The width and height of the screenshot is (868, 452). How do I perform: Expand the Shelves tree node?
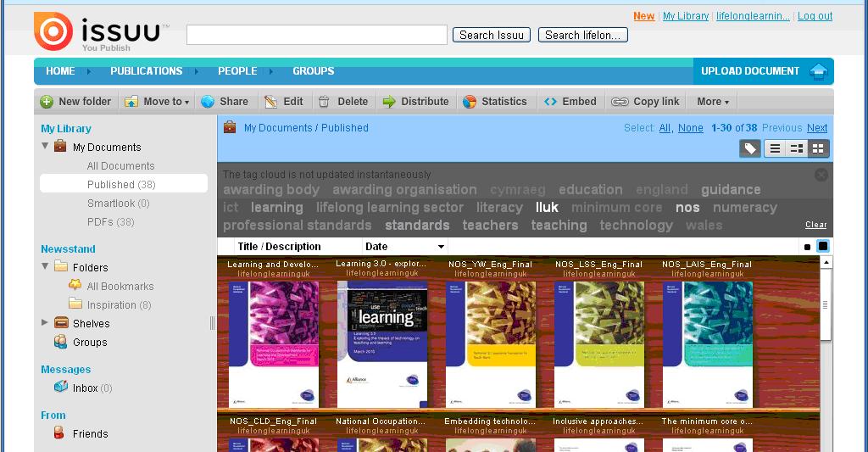[45, 323]
